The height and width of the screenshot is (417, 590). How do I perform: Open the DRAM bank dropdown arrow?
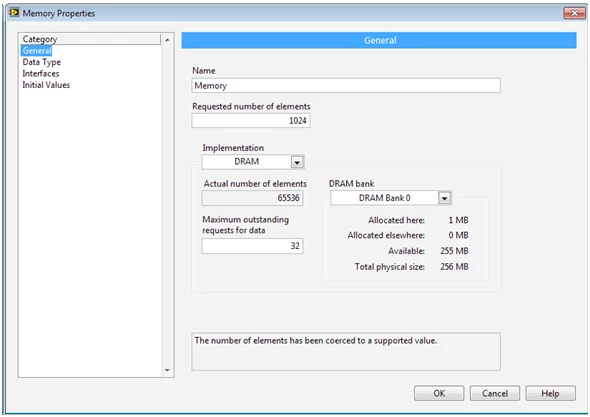[444, 198]
